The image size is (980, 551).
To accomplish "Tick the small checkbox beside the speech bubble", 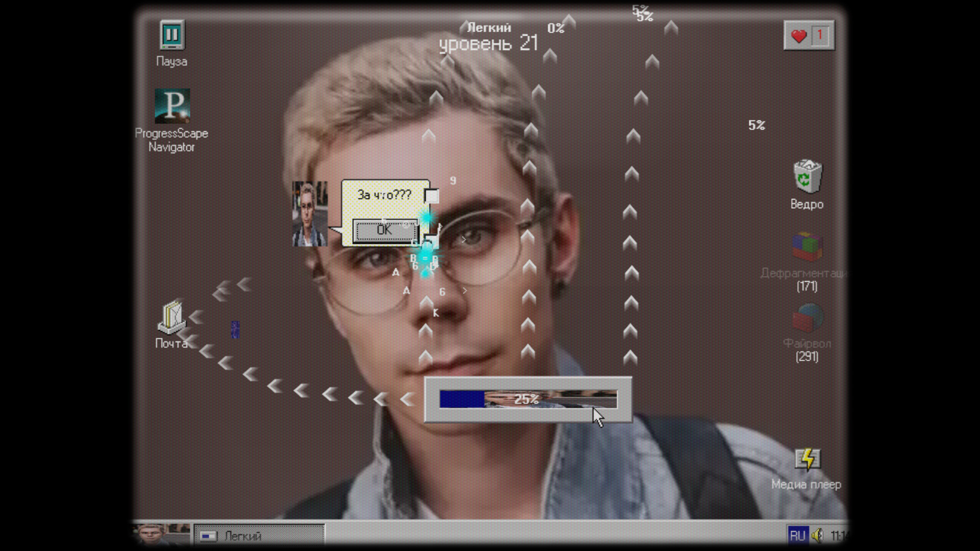I will tap(431, 195).
